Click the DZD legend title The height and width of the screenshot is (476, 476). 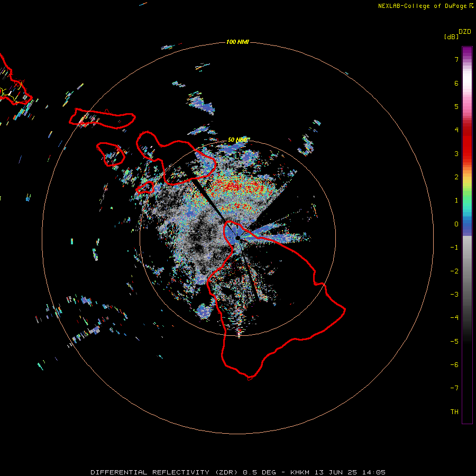(465, 32)
